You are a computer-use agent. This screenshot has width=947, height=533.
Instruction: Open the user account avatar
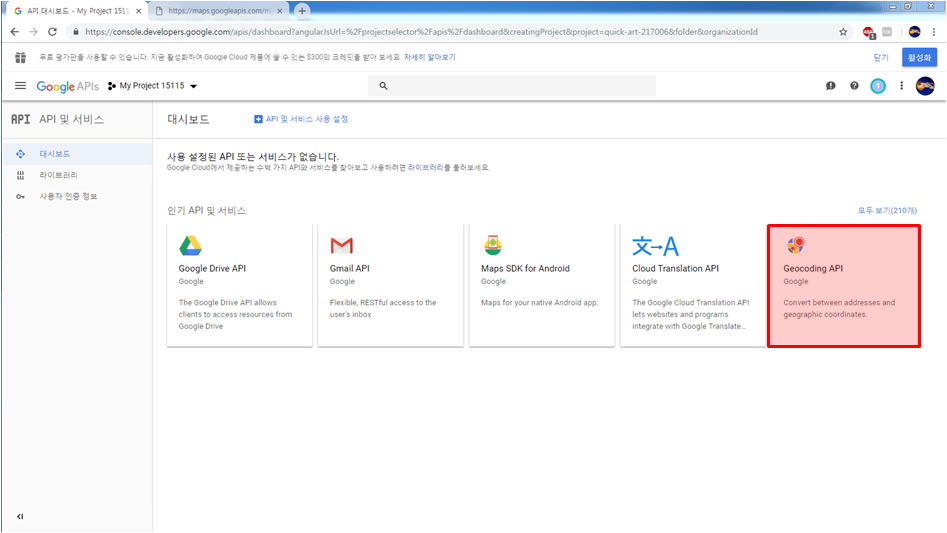tap(925, 86)
